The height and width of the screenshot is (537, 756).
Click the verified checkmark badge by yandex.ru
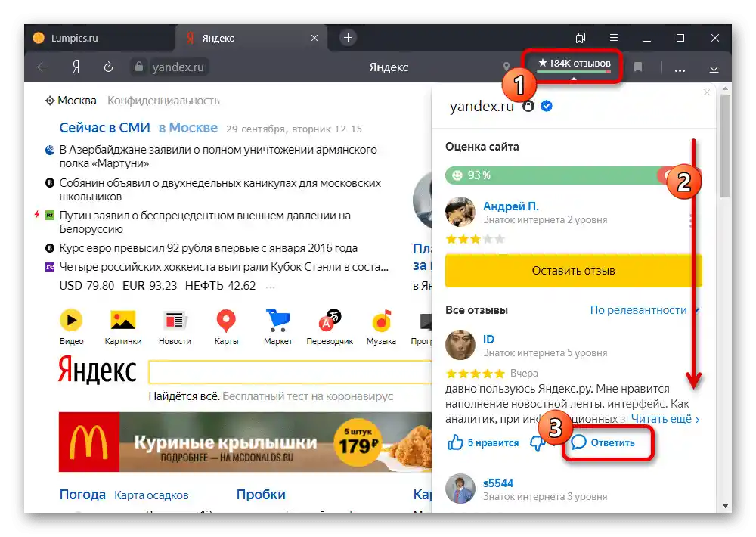point(547,106)
